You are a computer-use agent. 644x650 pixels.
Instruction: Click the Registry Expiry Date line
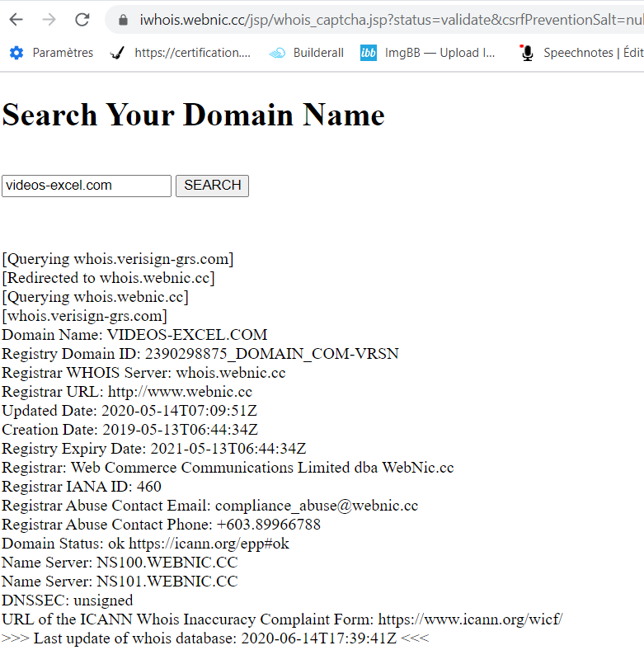point(153,449)
